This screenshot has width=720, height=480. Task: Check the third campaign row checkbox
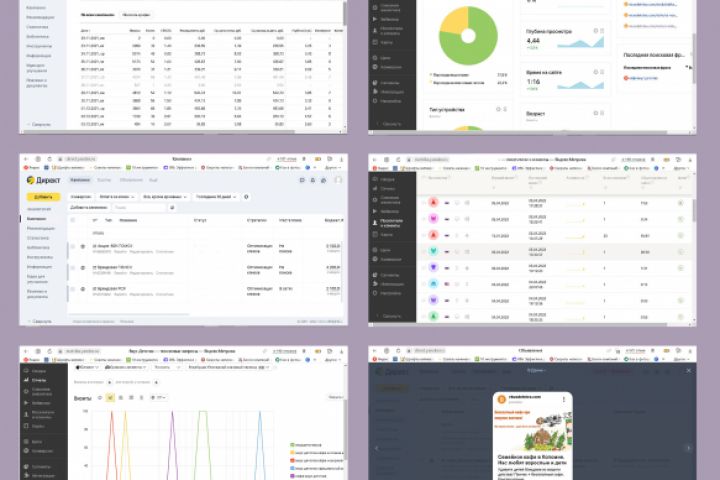[73, 289]
